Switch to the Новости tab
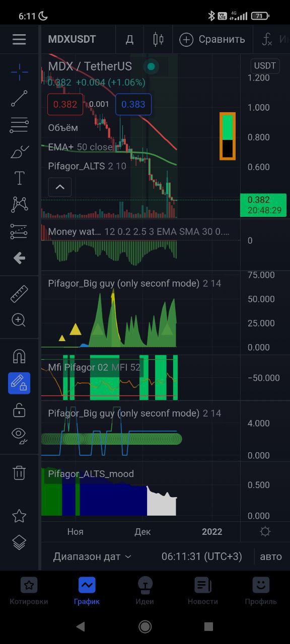290x644 pixels. coord(203,591)
